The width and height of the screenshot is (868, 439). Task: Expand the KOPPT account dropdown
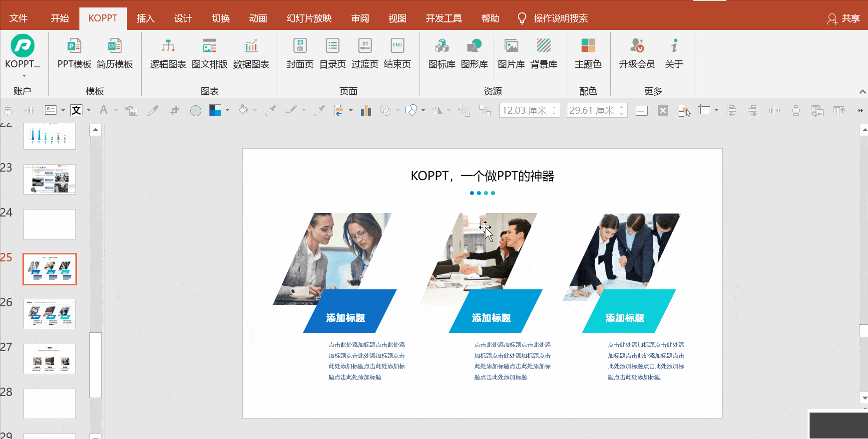(23, 76)
